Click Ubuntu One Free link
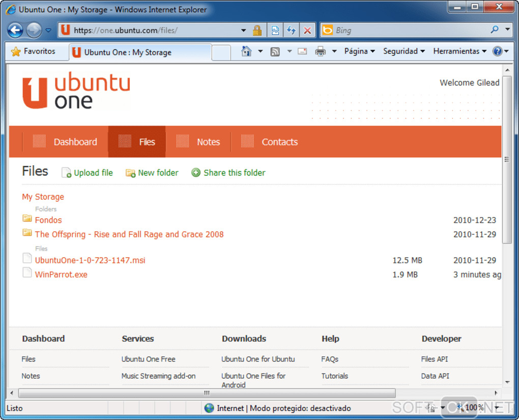The image size is (519, 420). [148, 359]
